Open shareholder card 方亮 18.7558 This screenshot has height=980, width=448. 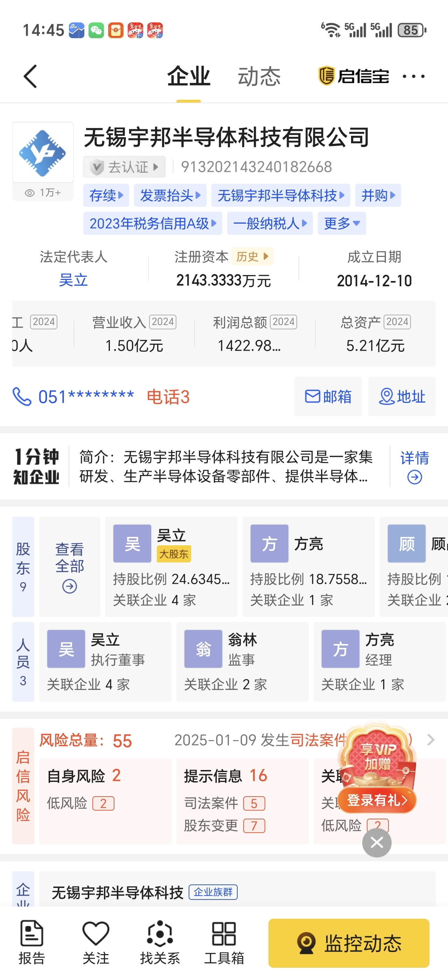click(x=308, y=566)
